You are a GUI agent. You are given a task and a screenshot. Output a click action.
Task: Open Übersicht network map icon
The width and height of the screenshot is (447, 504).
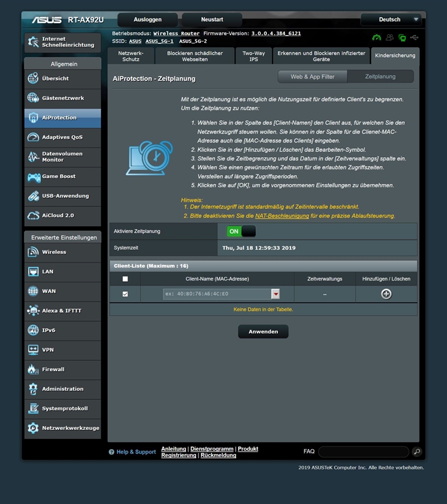coord(33,78)
